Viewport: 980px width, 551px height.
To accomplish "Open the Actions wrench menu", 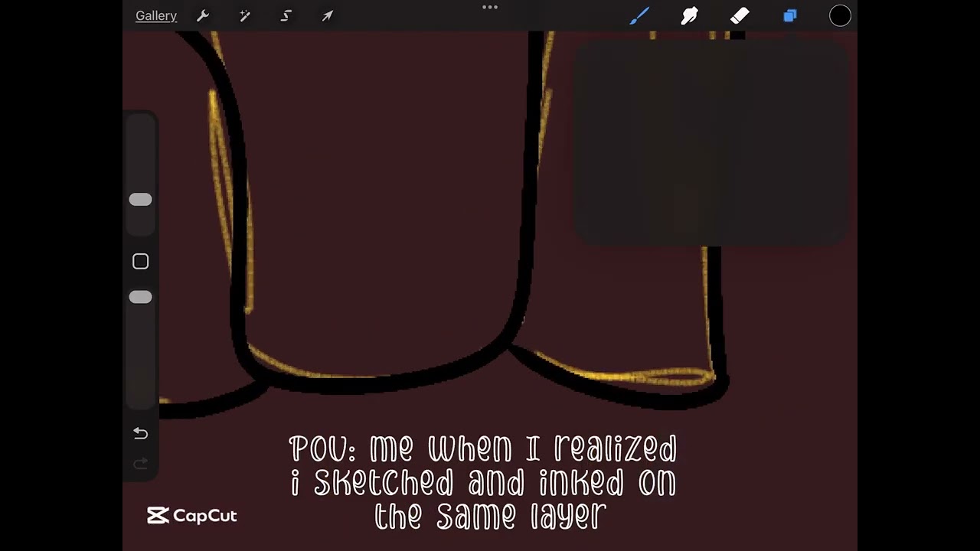I will coord(203,16).
